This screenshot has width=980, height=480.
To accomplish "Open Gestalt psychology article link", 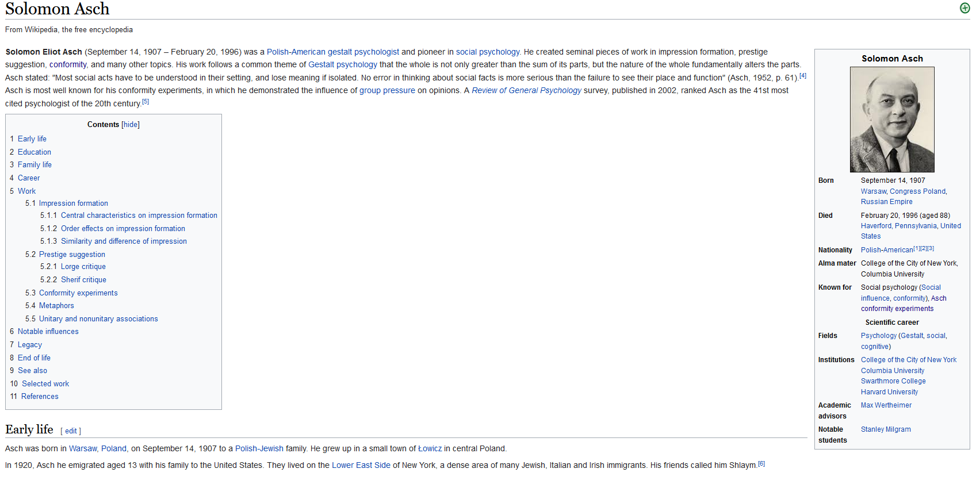I will pyautogui.click(x=343, y=64).
